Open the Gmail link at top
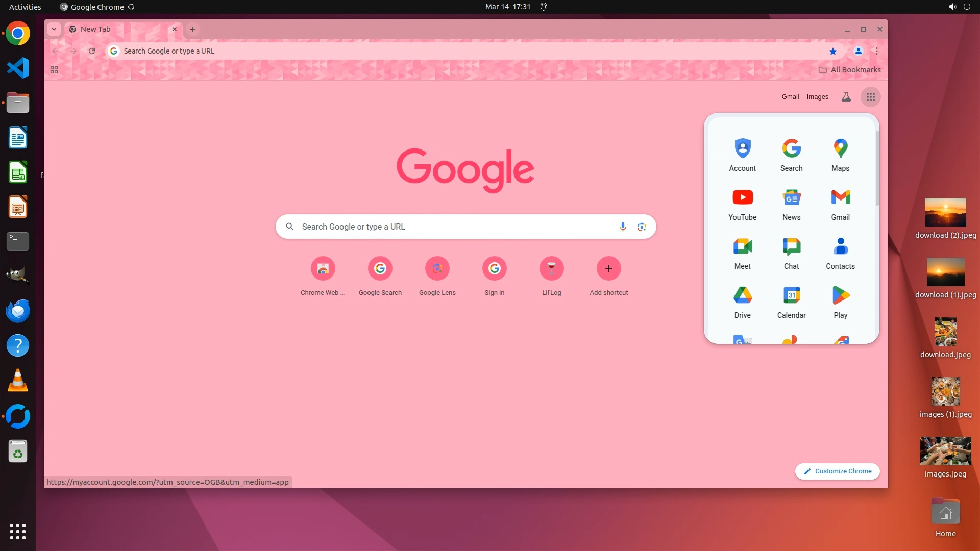980x551 pixels. (x=790, y=97)
